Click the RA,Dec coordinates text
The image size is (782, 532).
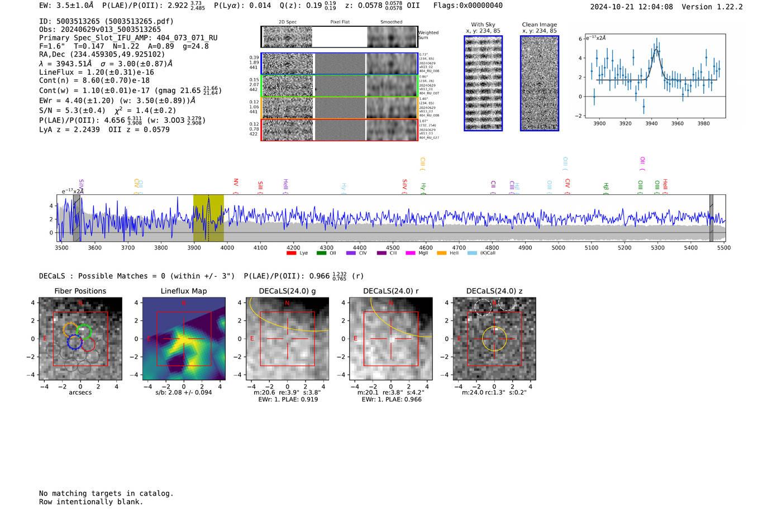[102, 55]
